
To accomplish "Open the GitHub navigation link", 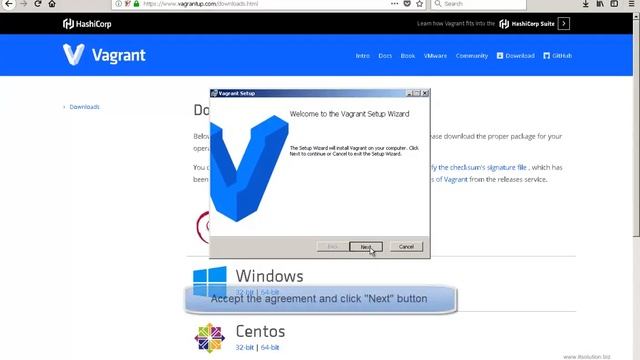I will 558,56.
